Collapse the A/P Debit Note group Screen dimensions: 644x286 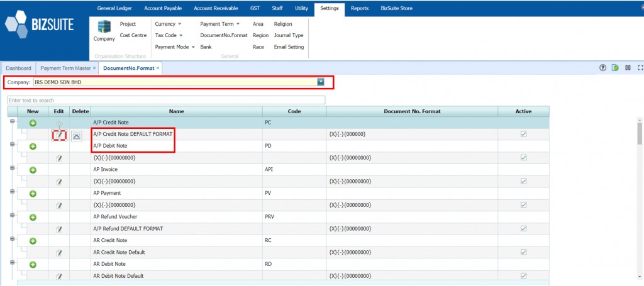pos(13,144)
